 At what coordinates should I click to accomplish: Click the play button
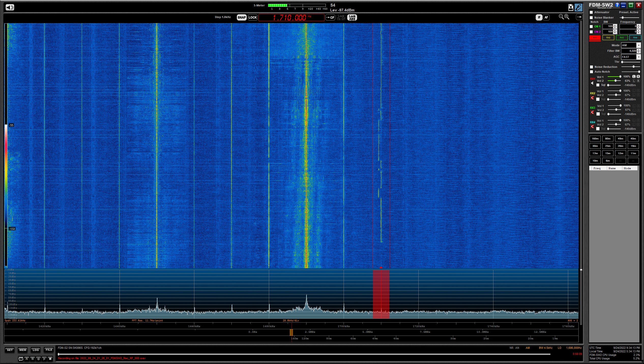tap(44, 359)
